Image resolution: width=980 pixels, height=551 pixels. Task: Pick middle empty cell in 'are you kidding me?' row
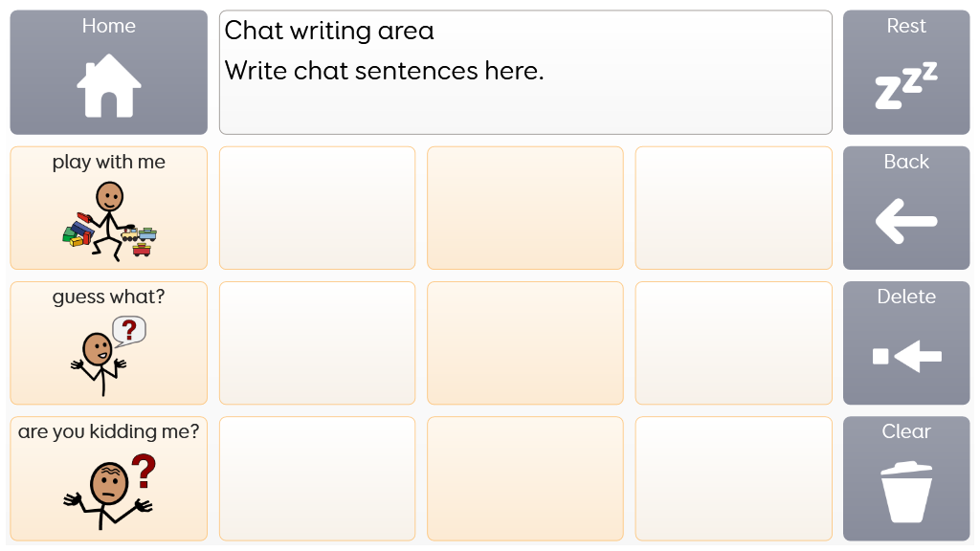[525, 478]
